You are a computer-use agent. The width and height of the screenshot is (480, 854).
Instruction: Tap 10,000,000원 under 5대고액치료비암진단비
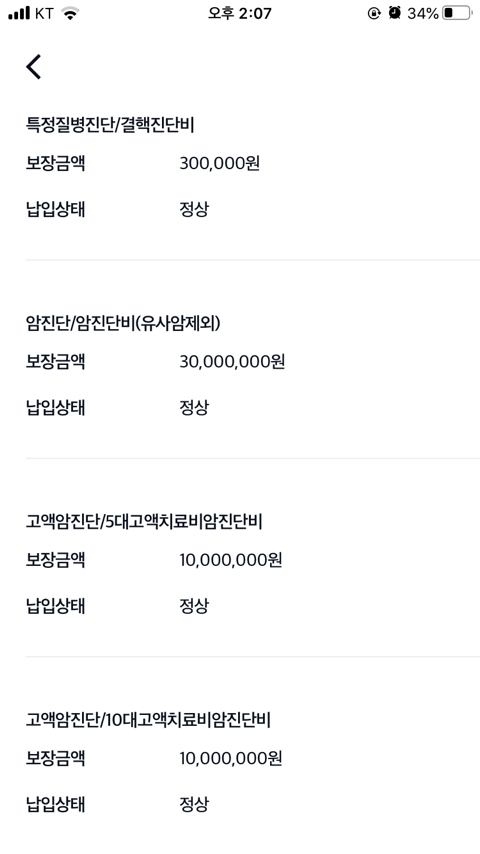(230, 560)
